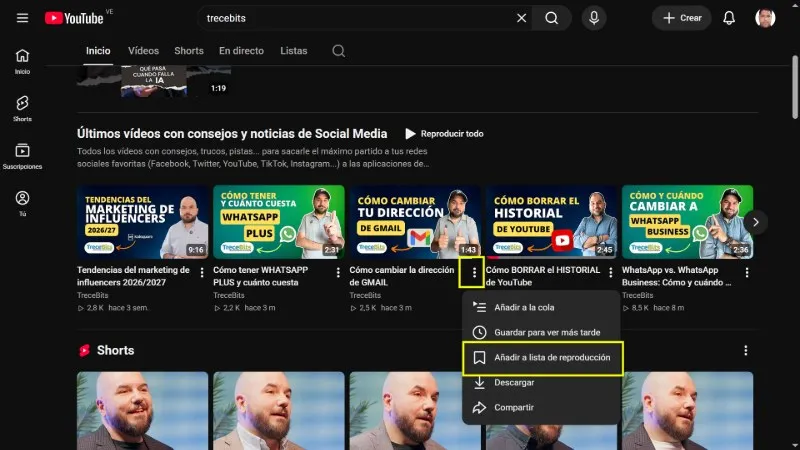Select channel Inicio tab
800x450 pixels.
click(x=98, y=51)
